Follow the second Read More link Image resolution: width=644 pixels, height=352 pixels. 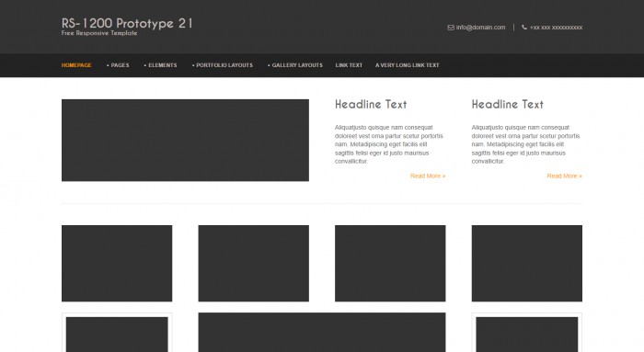pos(564,176)
